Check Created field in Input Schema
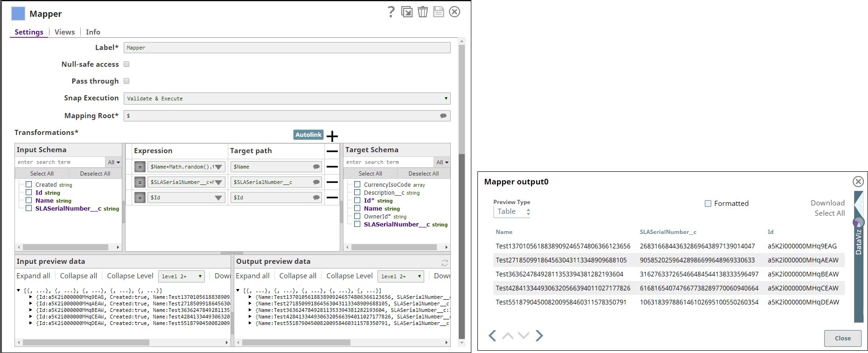 29,184
